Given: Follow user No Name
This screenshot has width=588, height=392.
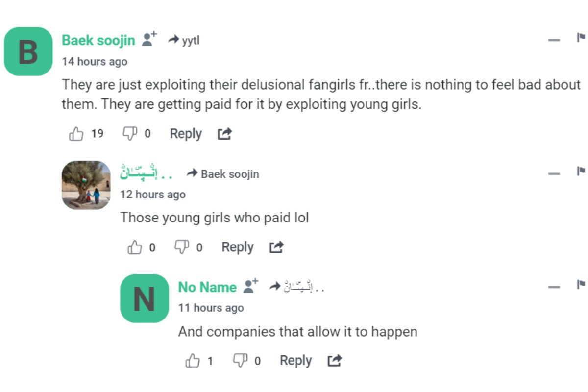Looking at the screenshot, I should pos(251,286).
